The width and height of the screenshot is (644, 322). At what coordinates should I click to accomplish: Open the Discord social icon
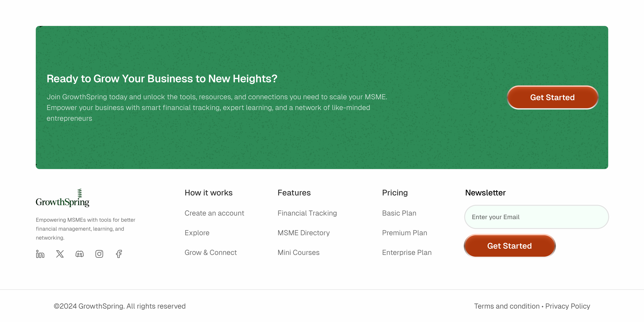[79, 254]
